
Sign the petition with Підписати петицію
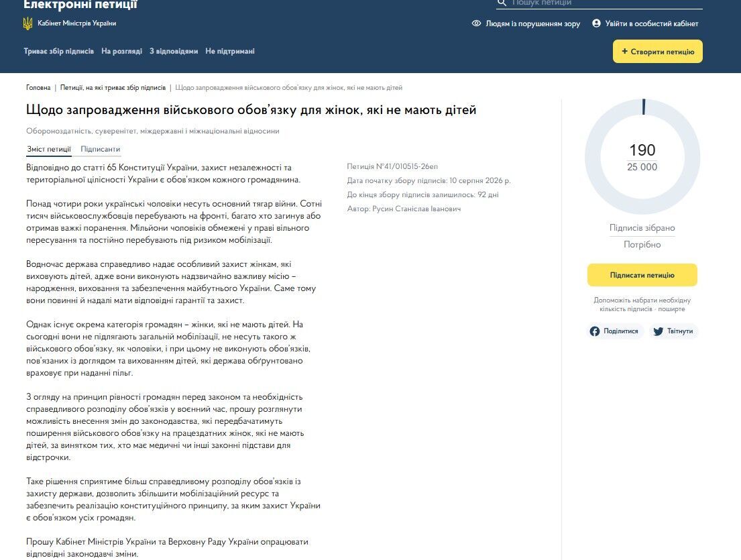pyautogui.click(x=642, y=275)
